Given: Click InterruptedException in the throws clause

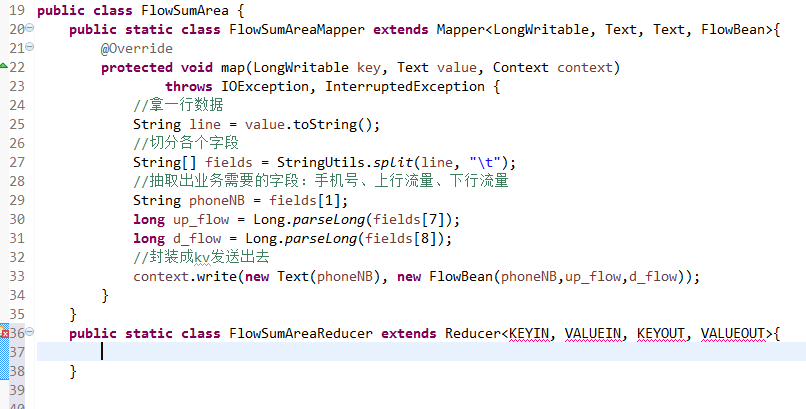Looking at the screenshot, I should (x=405, y=86).
